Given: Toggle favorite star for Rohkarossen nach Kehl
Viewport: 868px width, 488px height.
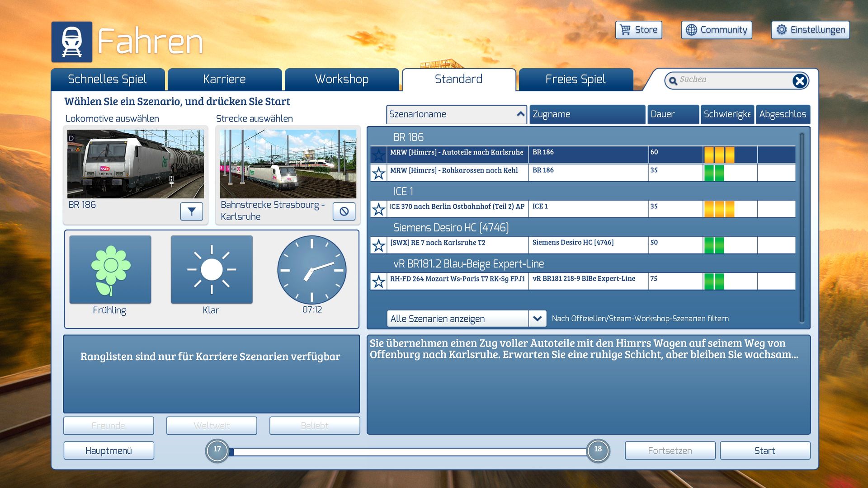Looking at the screenshot, I should pos(378,173).
